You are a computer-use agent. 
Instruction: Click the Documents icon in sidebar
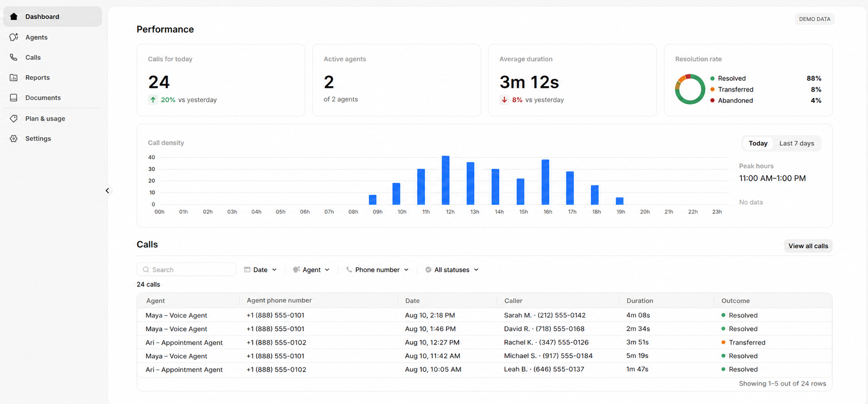pyautogui.click(x=14, y=98)
